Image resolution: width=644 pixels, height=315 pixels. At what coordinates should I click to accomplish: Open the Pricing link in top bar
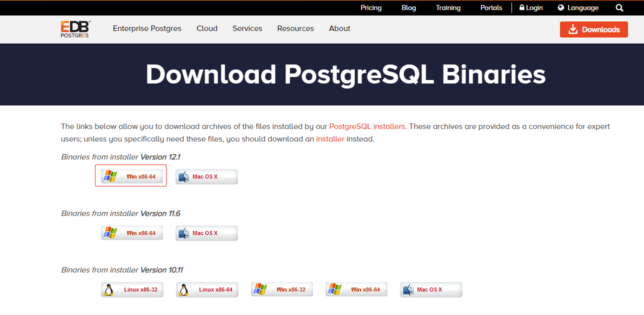(x=371, y=8)
